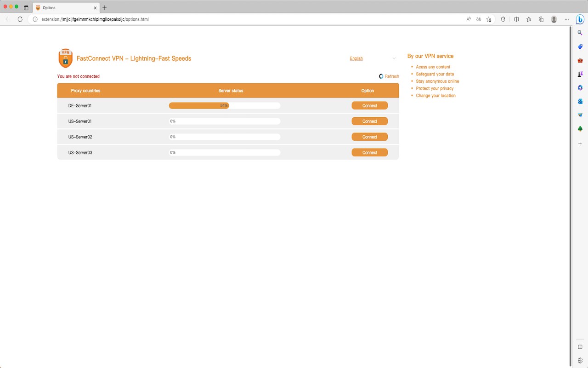Click 'Acess any content' list item
588x368 pixels.
click(x=433, y=67)
